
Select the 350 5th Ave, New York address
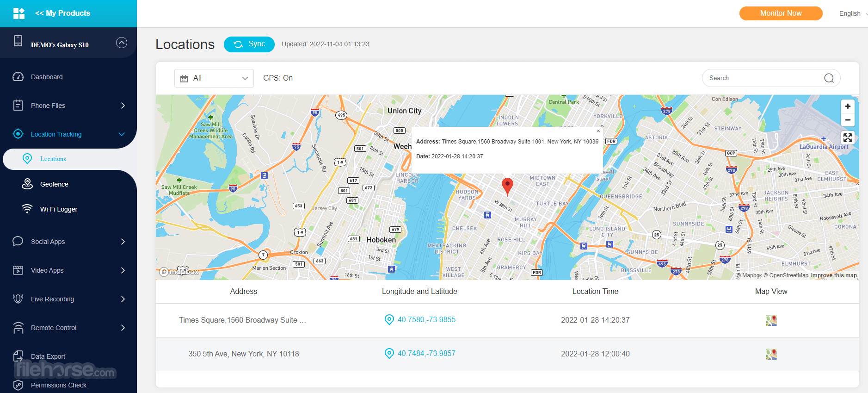244,354
